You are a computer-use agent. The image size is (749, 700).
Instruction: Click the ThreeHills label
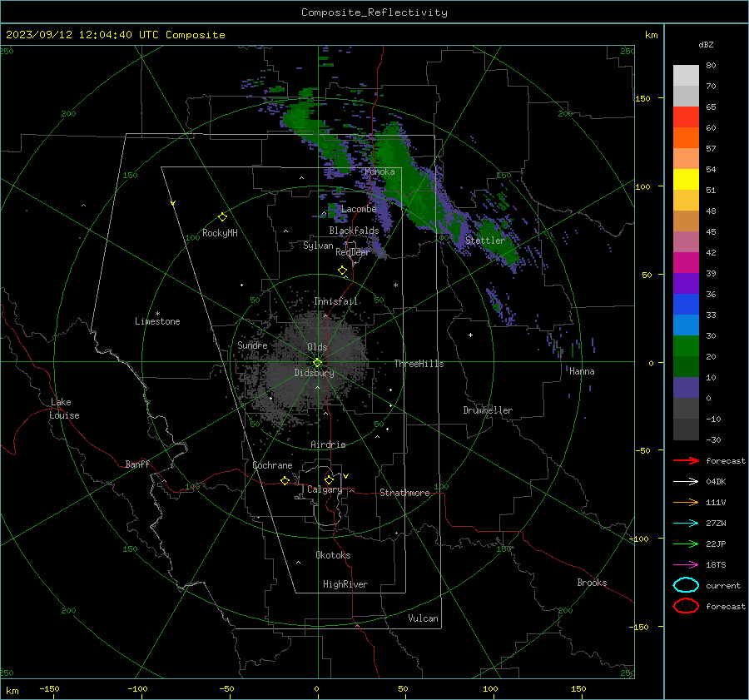(419, 364)
